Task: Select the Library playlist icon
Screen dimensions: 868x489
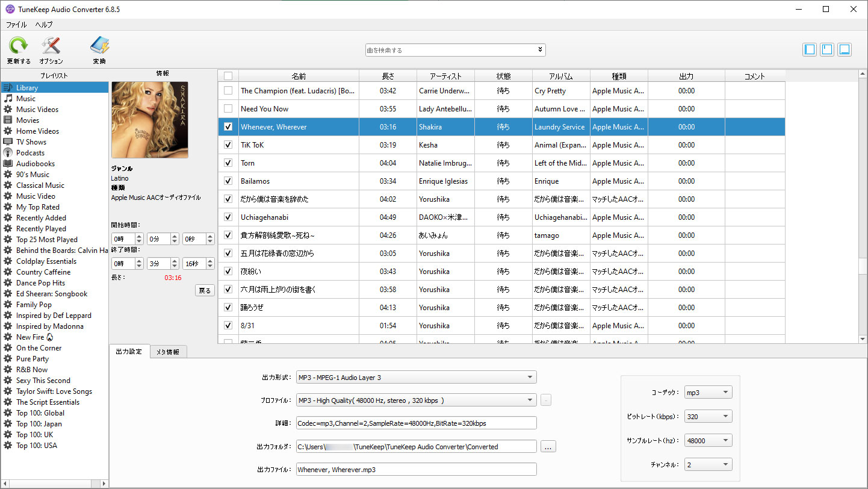Action: (8, 88)
